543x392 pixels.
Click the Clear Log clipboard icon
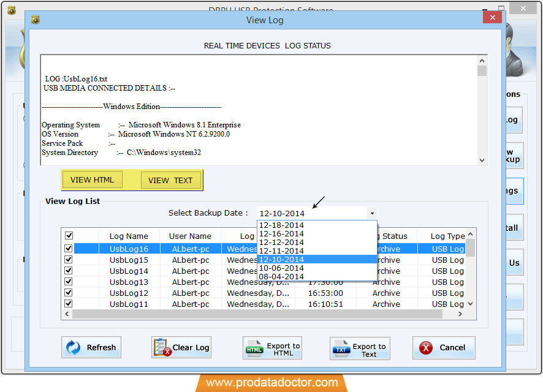(x=162, y=347)
